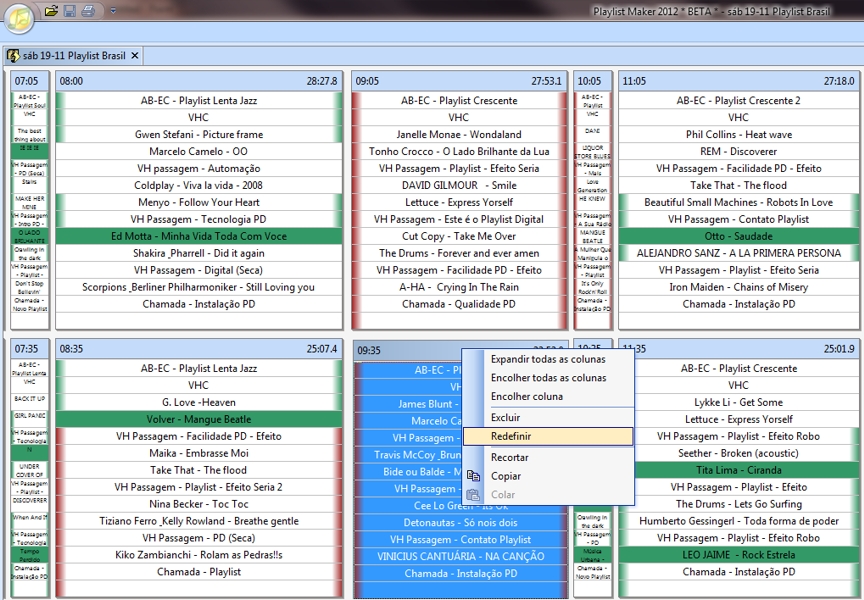This screenshot has height=600, width=864.
Task: Select Menyo - Follow Your Heart
Action: click(198, 203)
